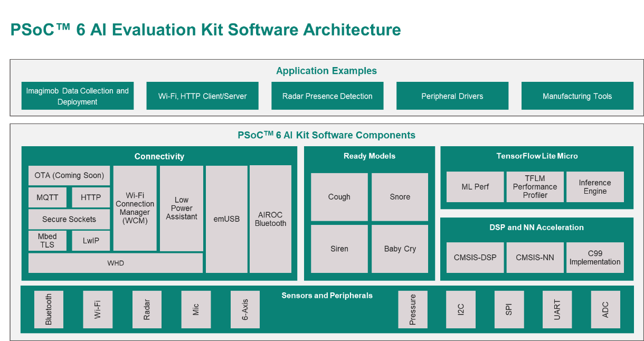Open the Radar Presence Detection example

[327, 96]
